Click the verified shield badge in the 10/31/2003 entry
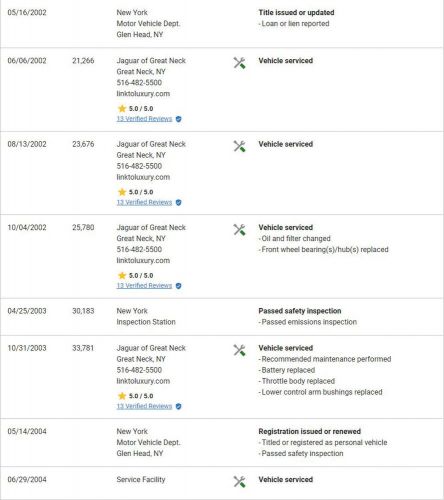Image resolution: width=444 pixels, height=500 pixels. [179, 406]
